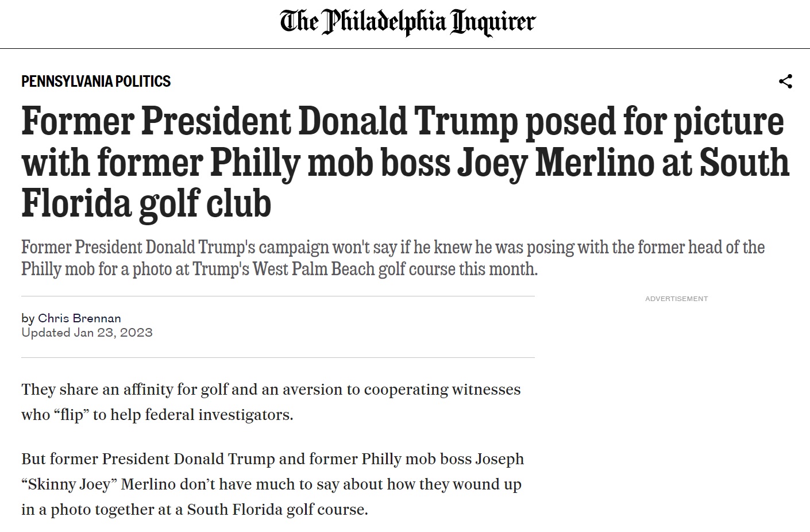Click the "Updated Jan 23, 2023" date

(87, 333)
